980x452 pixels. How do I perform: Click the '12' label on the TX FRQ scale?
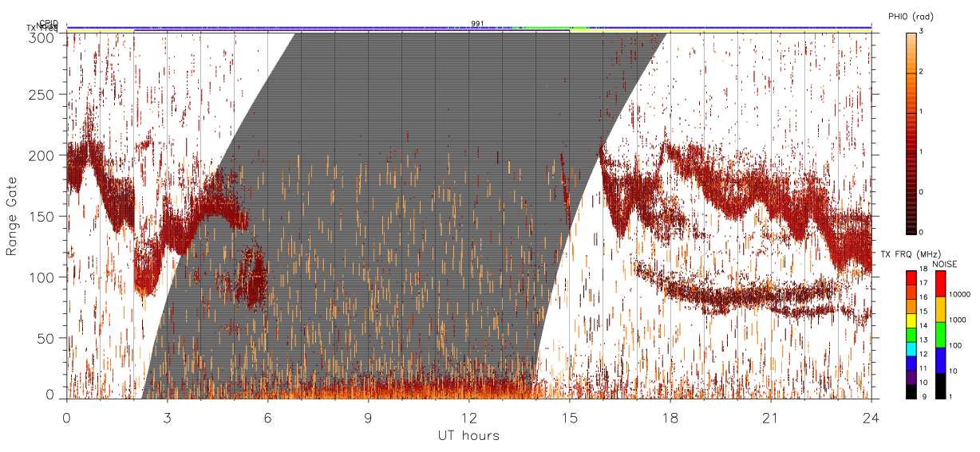tap(923, 353)
